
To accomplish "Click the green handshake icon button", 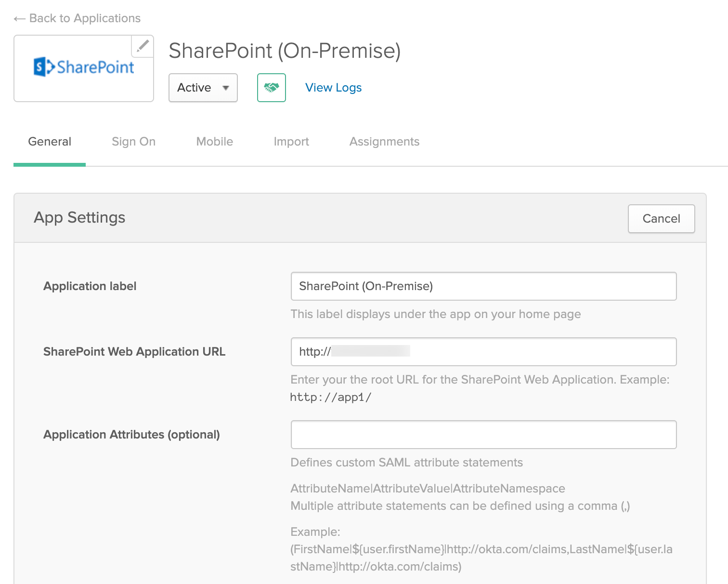I will (x=272, y=88).
